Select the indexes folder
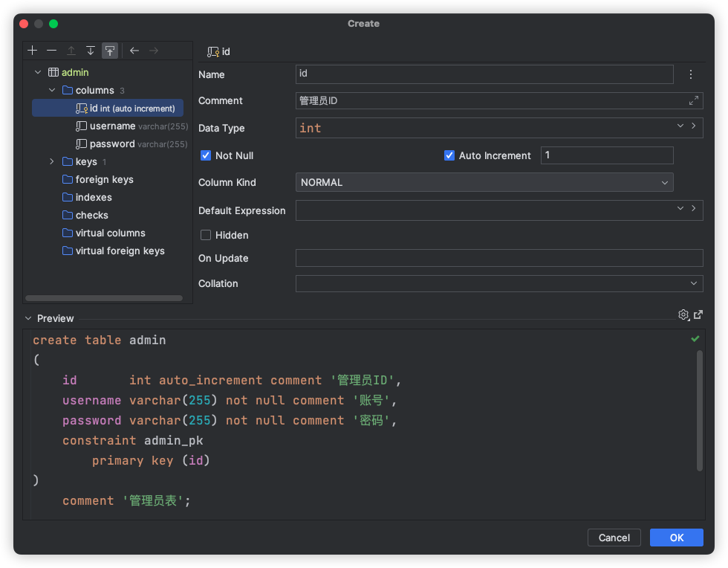 coord(94,198)
